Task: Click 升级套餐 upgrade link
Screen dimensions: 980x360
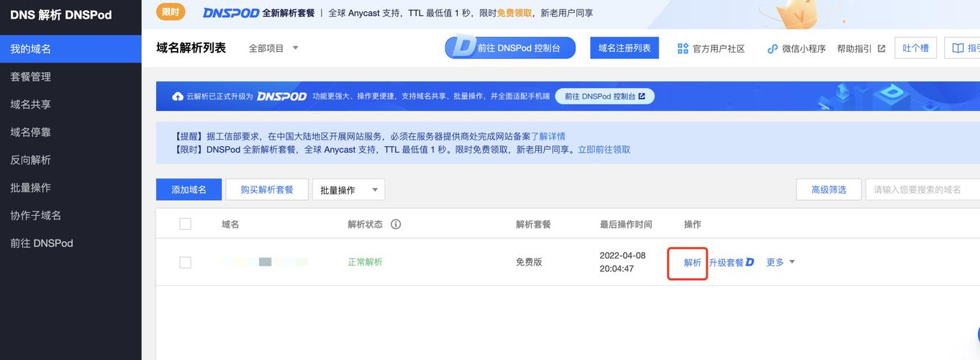Action: 731,263
